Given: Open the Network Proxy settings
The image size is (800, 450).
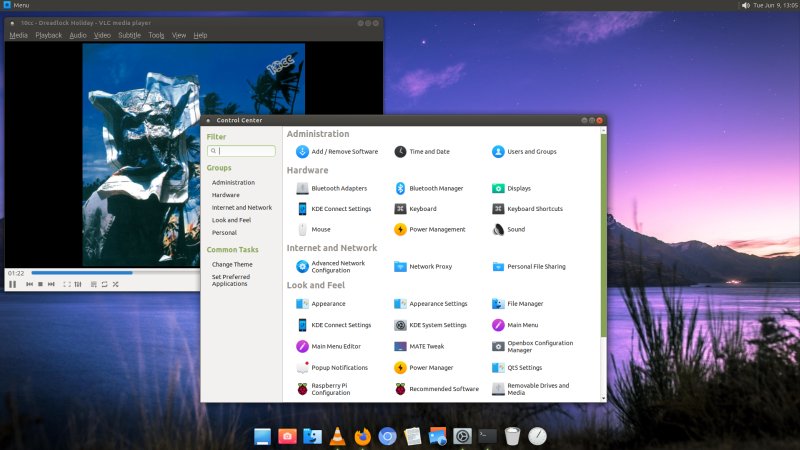Looking at the screenshot, I should coord(430,267).
